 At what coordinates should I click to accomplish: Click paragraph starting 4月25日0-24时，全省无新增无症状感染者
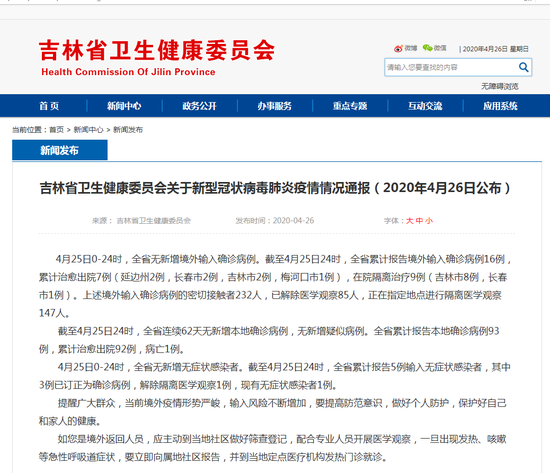(x=275, y=376)
